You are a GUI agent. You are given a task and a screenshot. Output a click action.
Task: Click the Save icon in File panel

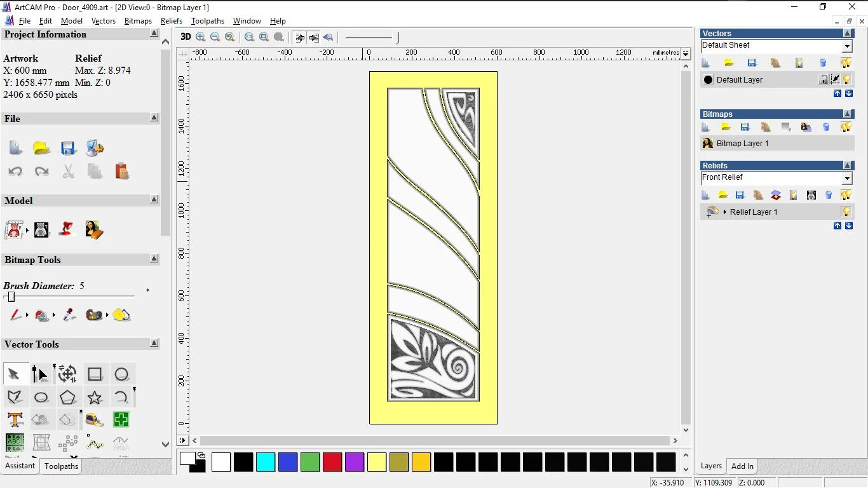(68, 148)
